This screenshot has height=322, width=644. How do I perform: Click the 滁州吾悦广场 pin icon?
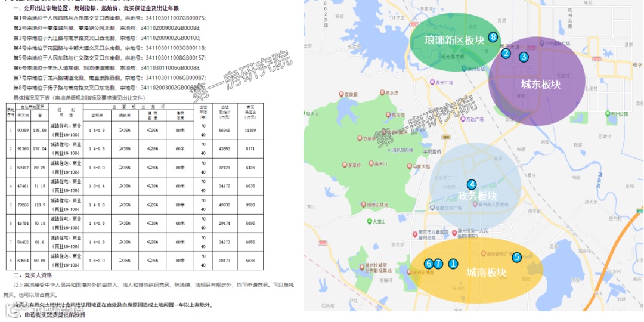pyautogui.click(x=483, y=254)
